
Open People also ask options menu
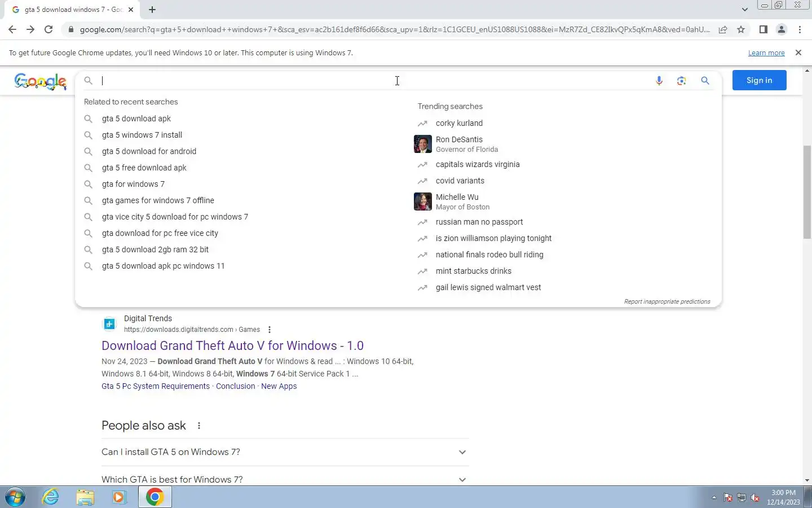(x=199, y=426)
